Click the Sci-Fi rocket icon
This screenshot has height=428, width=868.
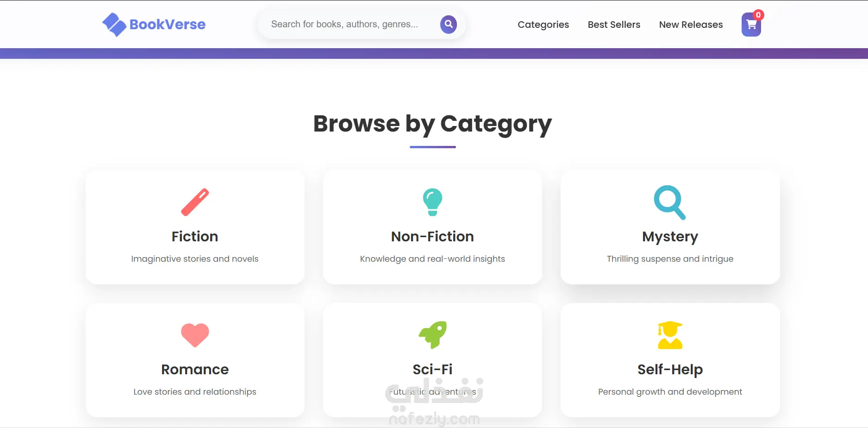(432, 335)
